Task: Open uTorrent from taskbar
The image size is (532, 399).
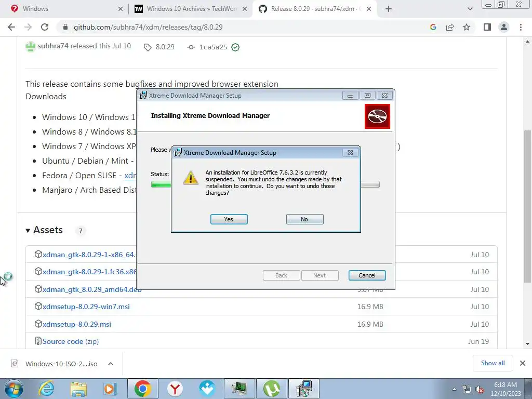Action: click(271, 389)
